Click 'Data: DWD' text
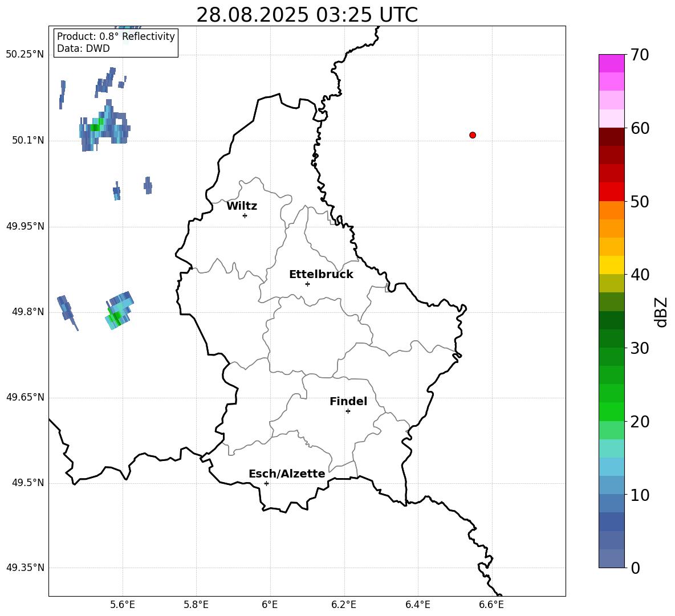 click(x=83, y=48)
